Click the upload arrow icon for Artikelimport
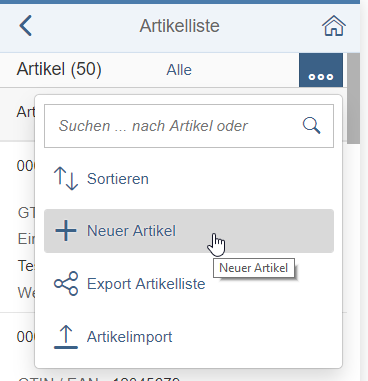The height and width of the screenshot is (381, 368). point(66,337)
